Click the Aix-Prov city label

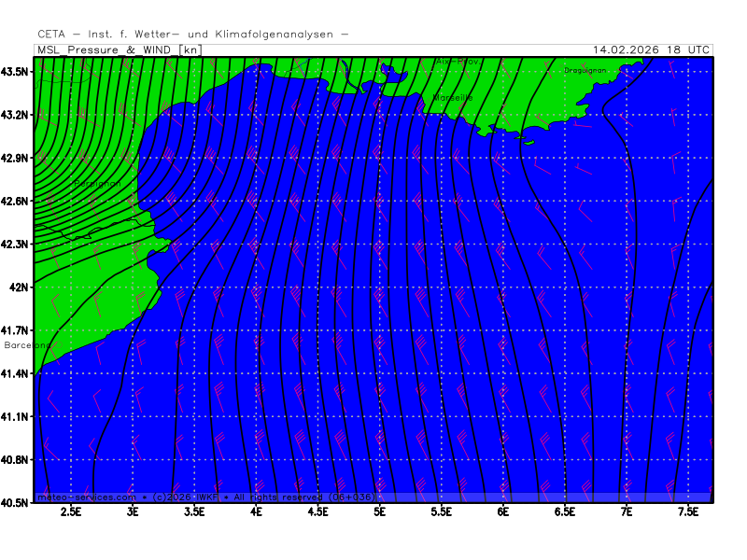[458, 62]
